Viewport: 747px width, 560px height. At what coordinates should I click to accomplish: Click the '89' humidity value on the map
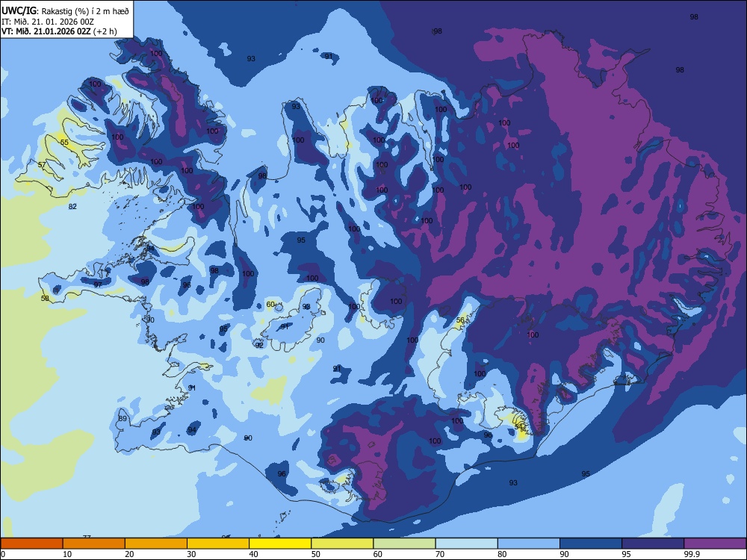[x=123, y=419]
